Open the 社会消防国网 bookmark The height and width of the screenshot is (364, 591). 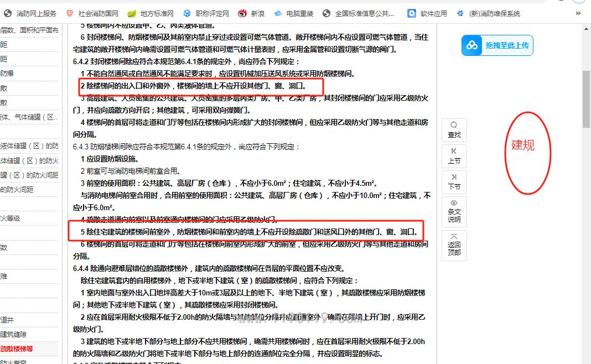click(93, 13)
